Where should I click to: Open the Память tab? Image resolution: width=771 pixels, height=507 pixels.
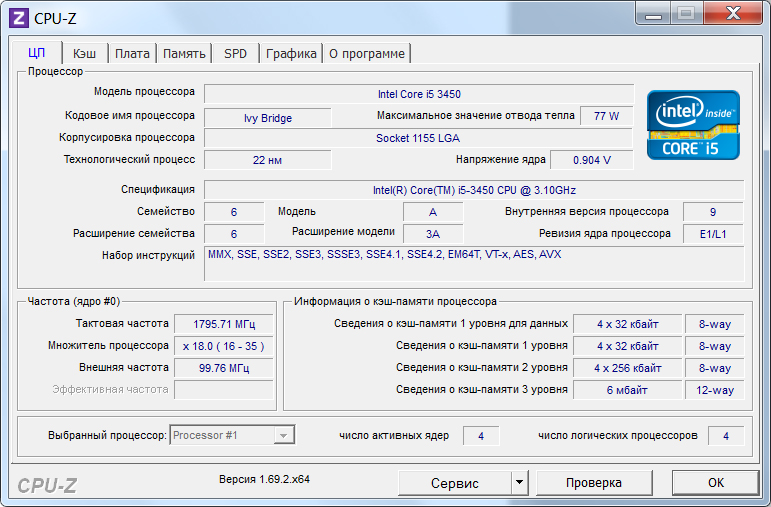[184, 54]
